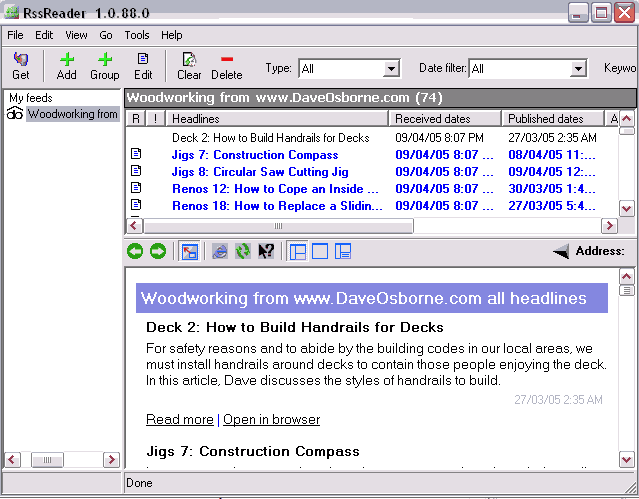Refresh the preview with green refresh icon
This screenshot has width=639, height=499.
[x=243, y=252]
